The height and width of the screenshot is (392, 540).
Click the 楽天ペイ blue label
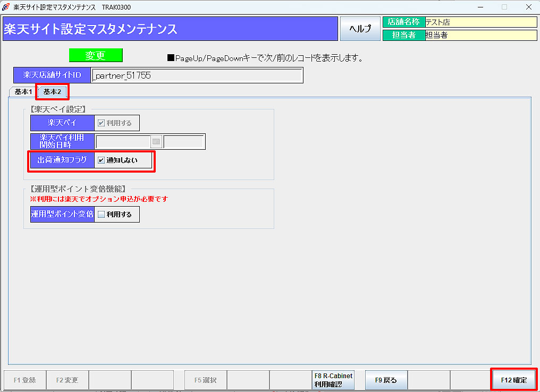click(62, 123)
